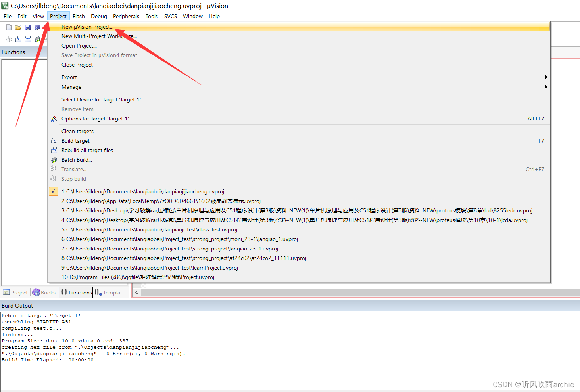Open the Flash menu
The height and width of the screenshot is (392, 580).
coord(79,16)
